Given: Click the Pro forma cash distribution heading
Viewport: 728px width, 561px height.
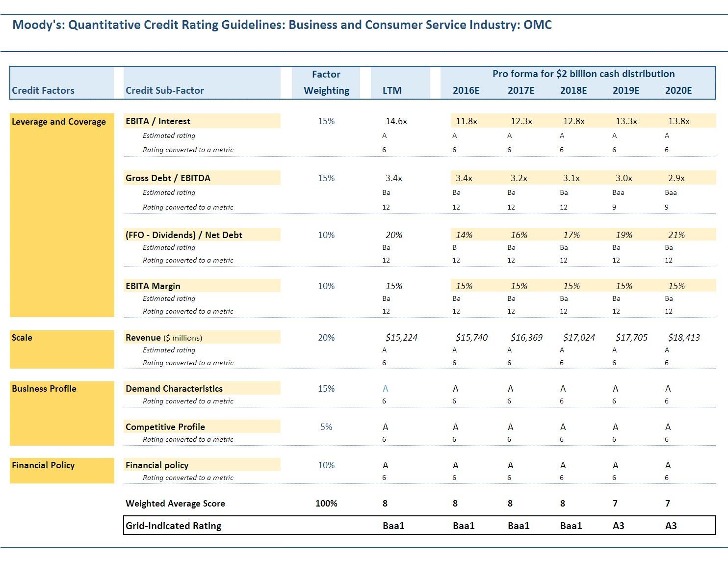Looking at the screenshot, I should click(x=583, y=74).
